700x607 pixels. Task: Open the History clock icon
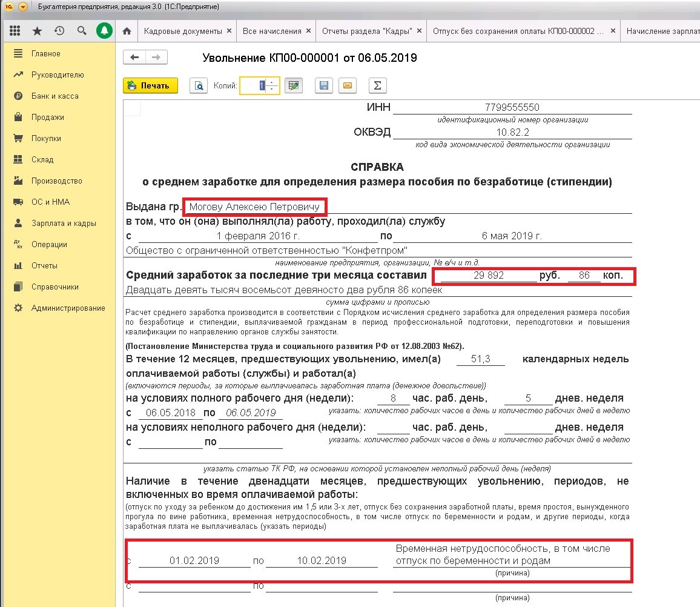pos(59,31)
